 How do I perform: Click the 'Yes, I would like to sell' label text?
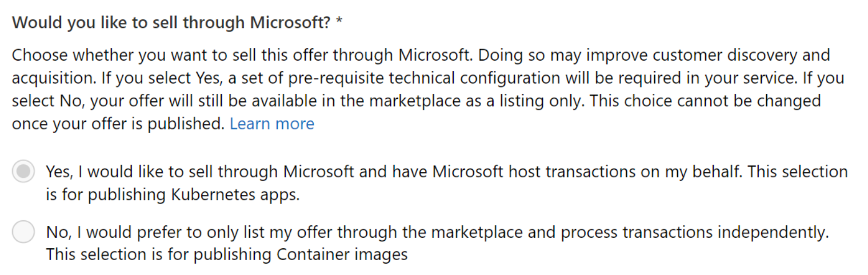[x=447, y=183]
